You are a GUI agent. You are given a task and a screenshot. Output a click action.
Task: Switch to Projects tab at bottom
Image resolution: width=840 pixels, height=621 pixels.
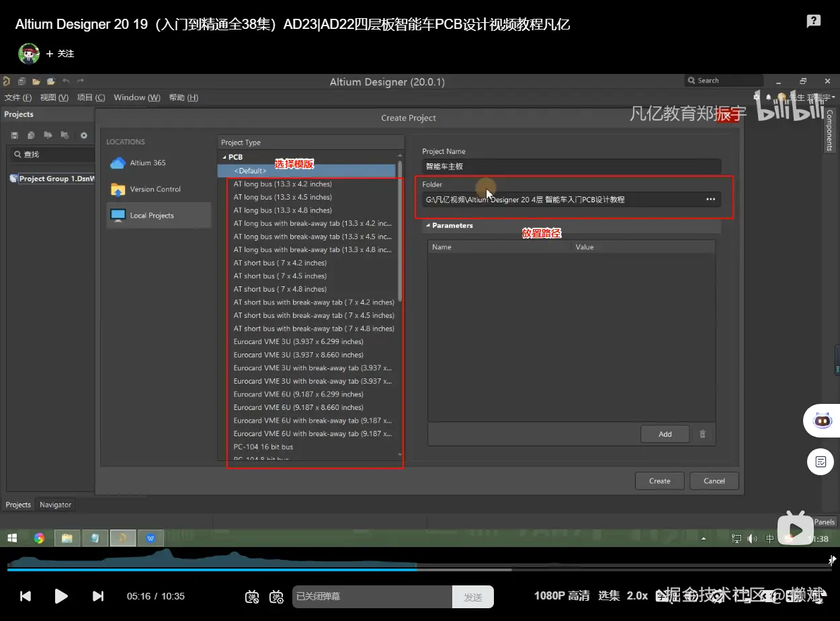(18, 505)
